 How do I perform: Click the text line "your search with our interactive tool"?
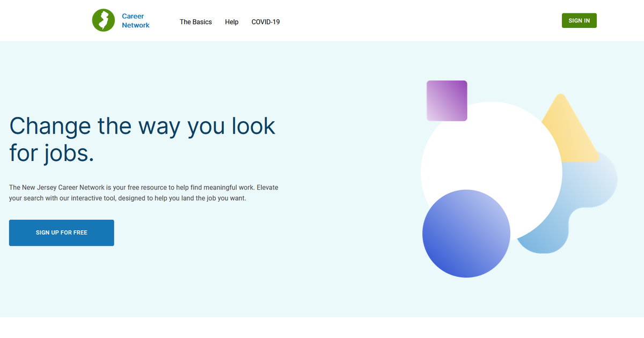(x=127, y=198)
